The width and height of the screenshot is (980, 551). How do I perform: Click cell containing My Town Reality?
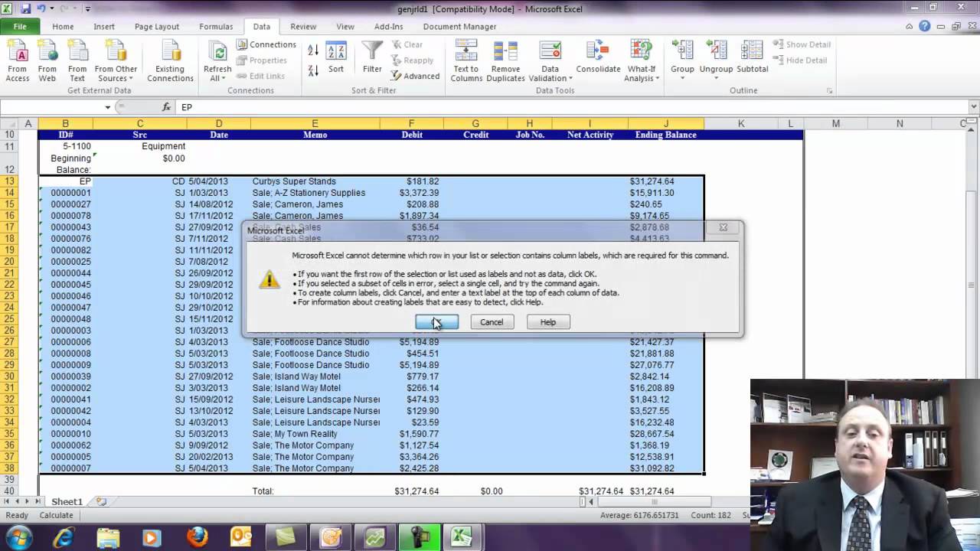(x=315, y=434)
